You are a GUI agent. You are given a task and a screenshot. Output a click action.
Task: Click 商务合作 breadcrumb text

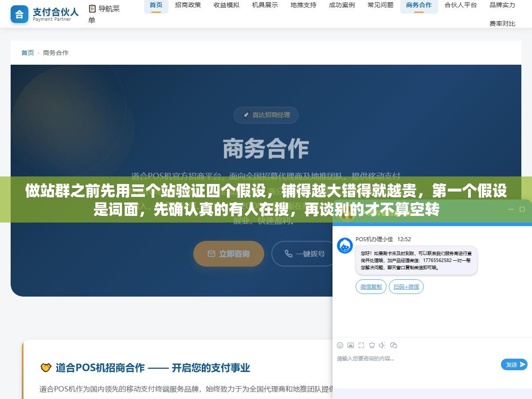(56, 53)
